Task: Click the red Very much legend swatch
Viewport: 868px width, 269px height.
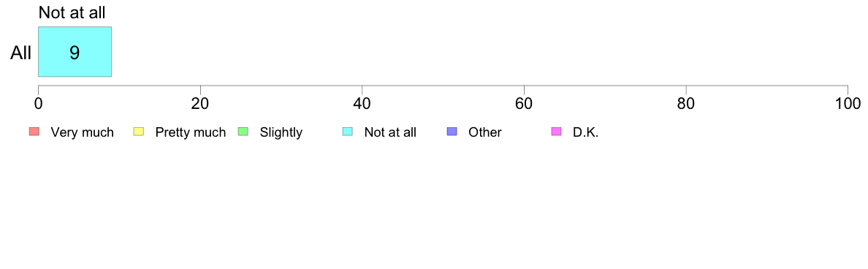Action: click(34, 132)
